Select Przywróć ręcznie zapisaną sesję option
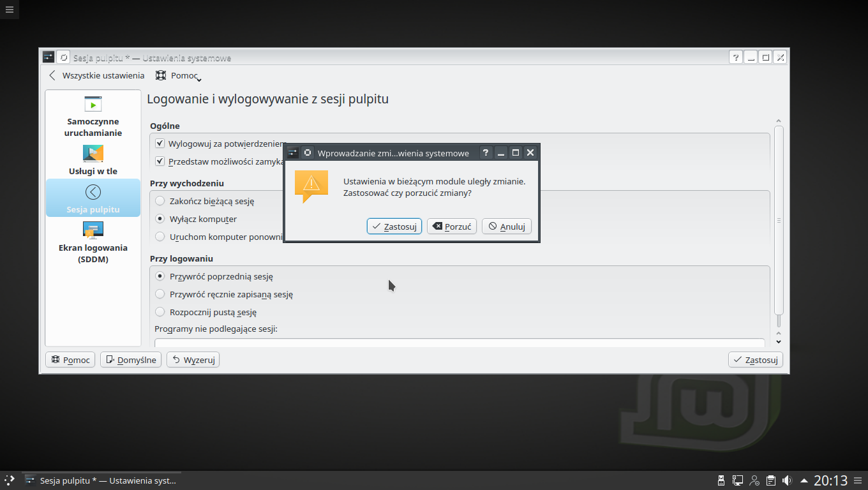Screen dimensions: 868x490 click(x=160, y=294)
